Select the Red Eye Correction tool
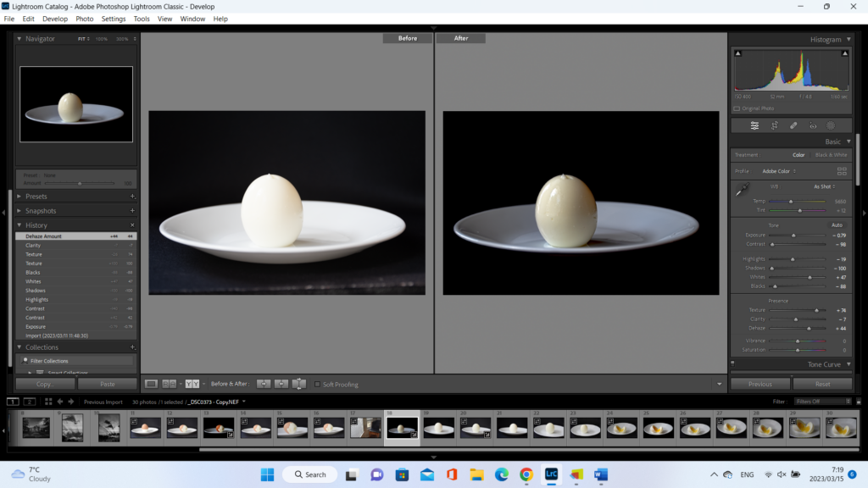868x488 pixels. [812, 125]
